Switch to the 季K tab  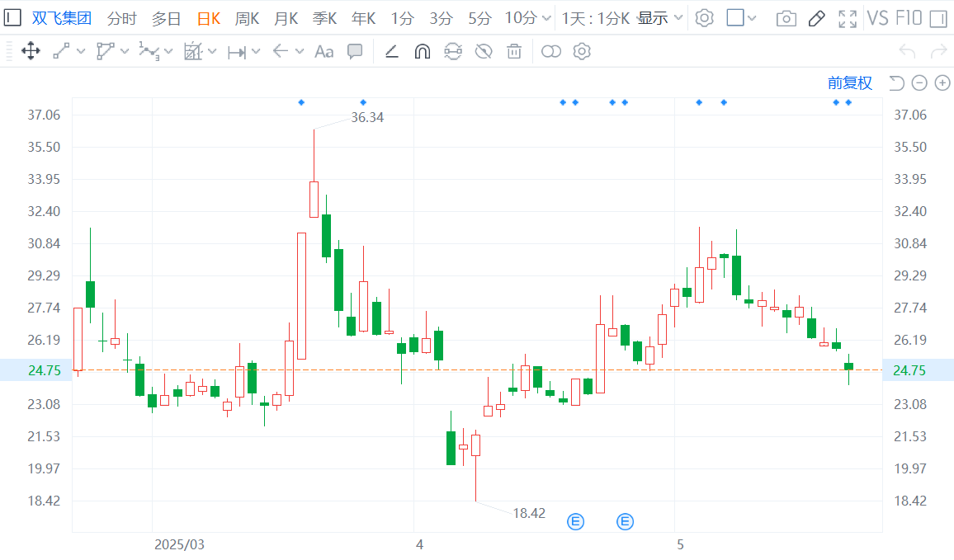[x=325, y=19]
